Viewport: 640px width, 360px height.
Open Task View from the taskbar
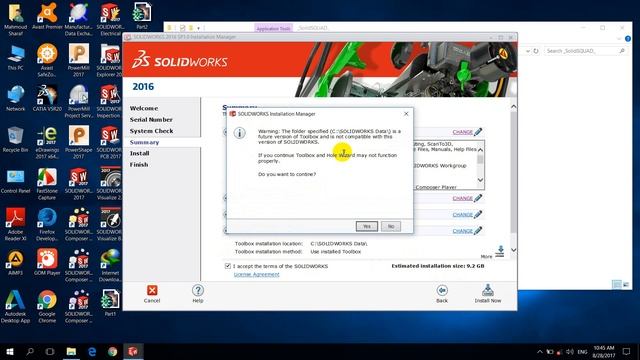(x=50, y=351)
